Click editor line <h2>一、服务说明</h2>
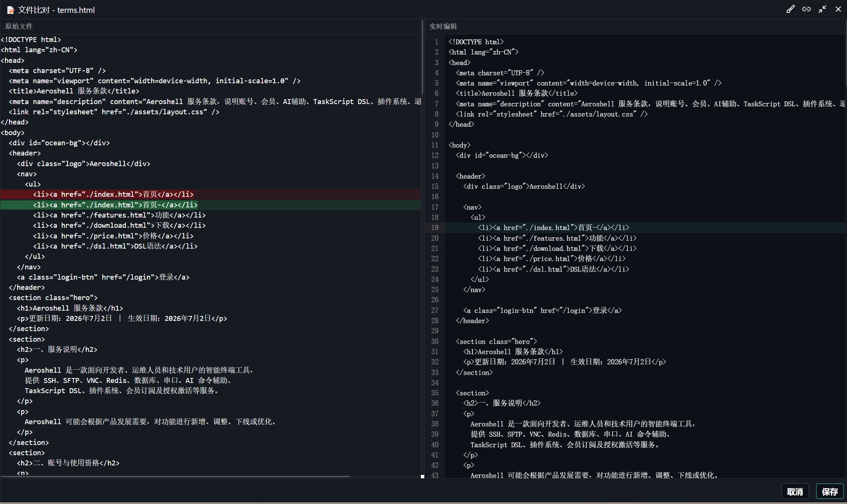Viewport: 847px width, 504px height. coord(502,403)
